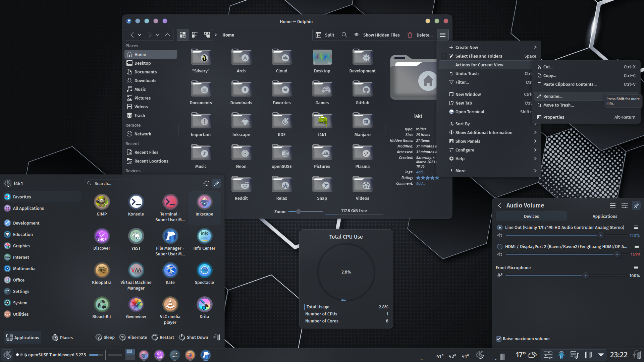
Task: Launch Spectacle screenshot tool
Action: (204, 274)
